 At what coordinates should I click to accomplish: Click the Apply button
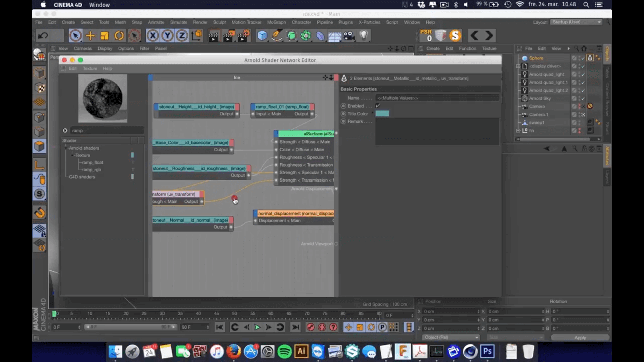coord(580,338)
